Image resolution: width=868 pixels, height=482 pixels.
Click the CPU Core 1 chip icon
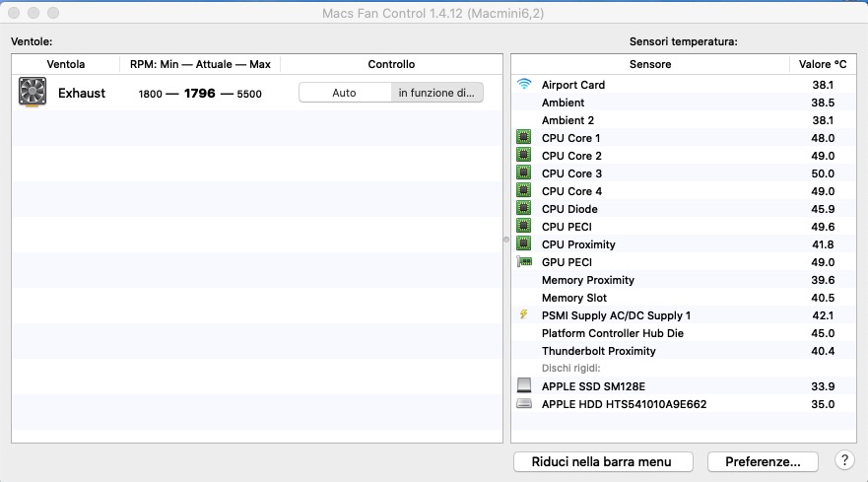[524, 137]
